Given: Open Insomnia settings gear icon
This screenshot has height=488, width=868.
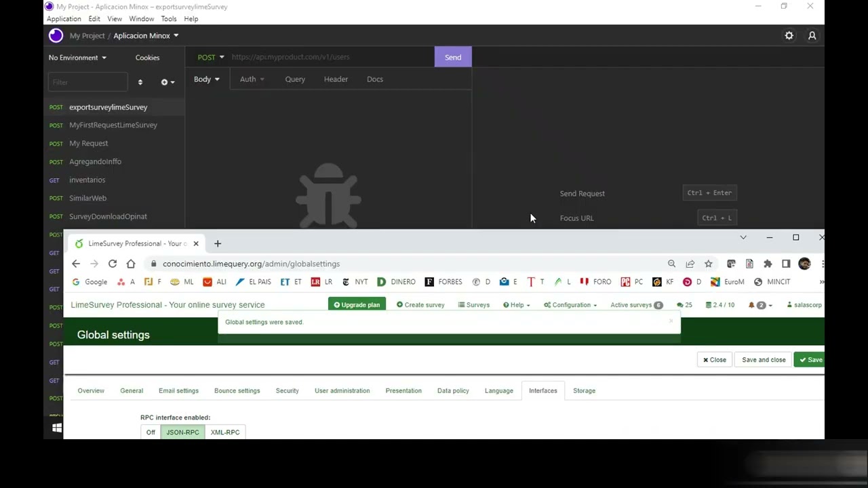Looking at the screenshot, I should click(x=789, y=35).
